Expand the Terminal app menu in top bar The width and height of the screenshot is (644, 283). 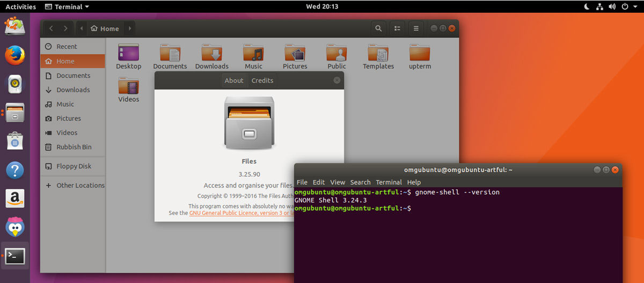(67, 6)
